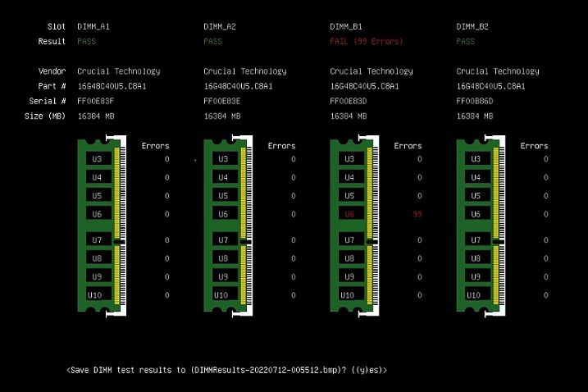The width and height of the screenshot is (588, 392).
Task: Click the U3 chip on DIMM_A1 module
Action: click(98, 158)
